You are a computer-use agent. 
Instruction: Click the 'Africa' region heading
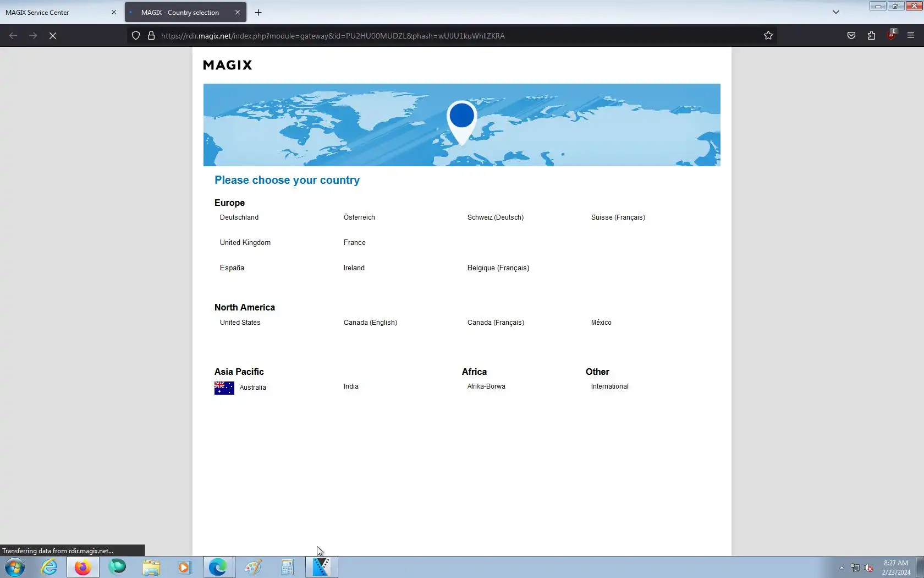click(474, 372)
